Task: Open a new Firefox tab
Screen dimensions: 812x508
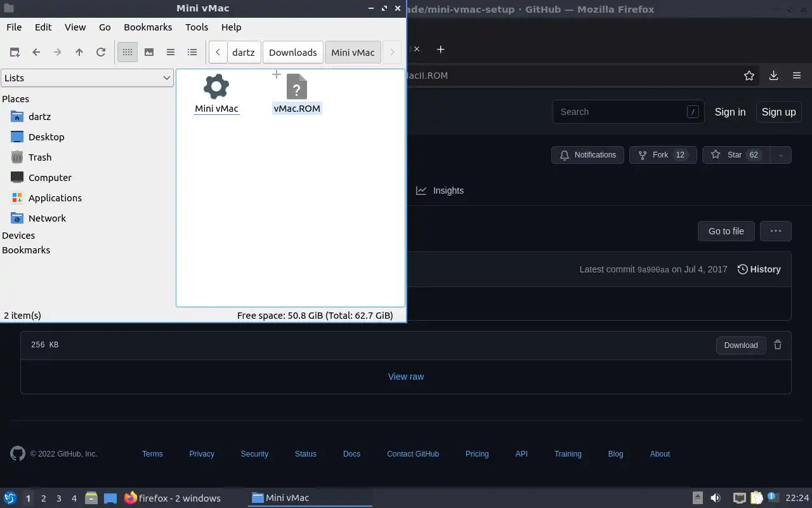Action: [440, 50]
